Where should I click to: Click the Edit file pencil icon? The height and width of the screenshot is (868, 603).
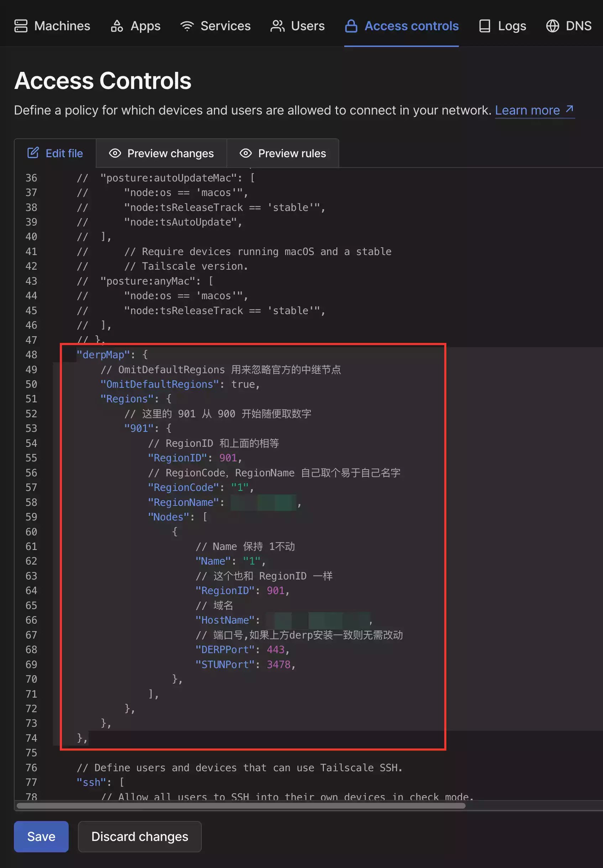tap(33, 153)
